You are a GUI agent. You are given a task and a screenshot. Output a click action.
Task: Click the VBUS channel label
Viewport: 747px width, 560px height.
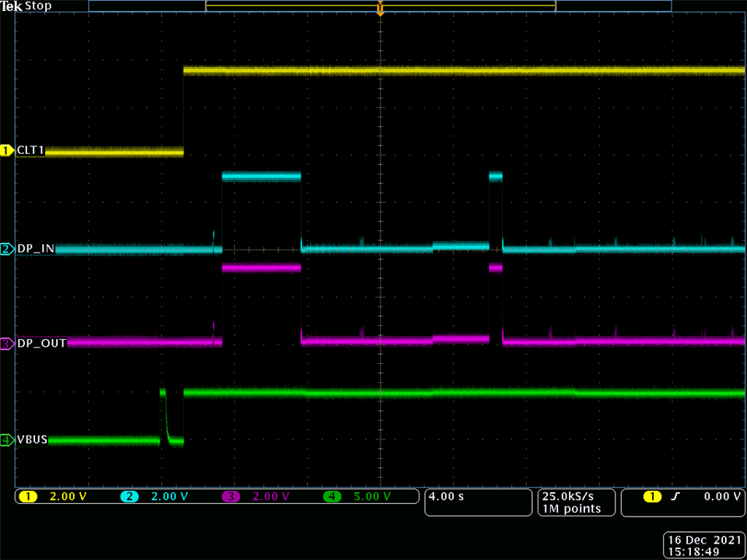point(33,440)
